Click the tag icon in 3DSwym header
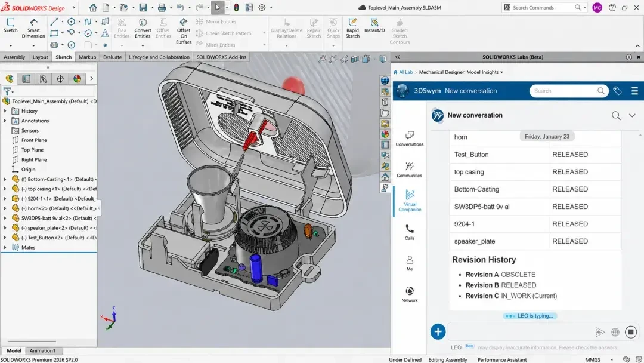The height and width of the screenshot is (363, 644). tap(617, 91)
